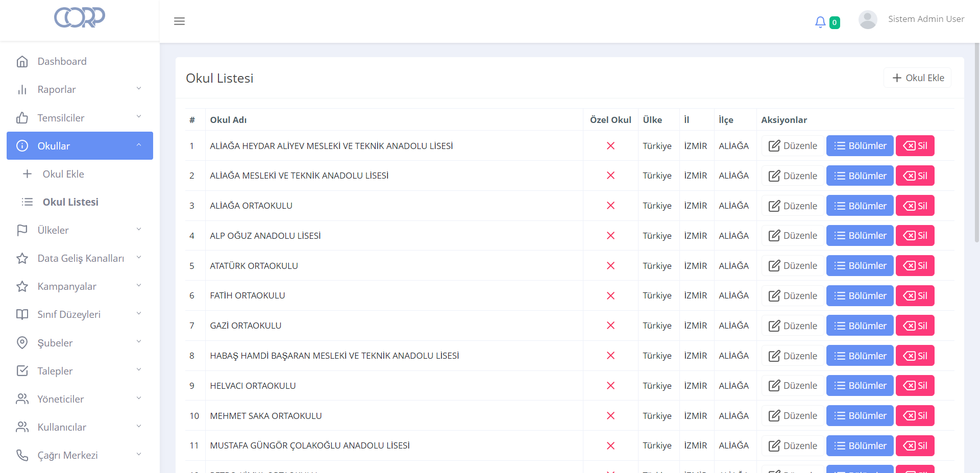Delete GAZİ ORTAOKULU with Sil button
This screenshot has width=980, height=473.
click(x=915, y=326)
